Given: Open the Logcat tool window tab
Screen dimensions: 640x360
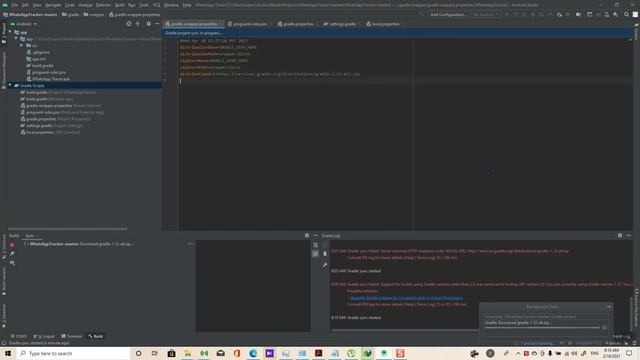Looking at the screenshot, I should point(44,336).
